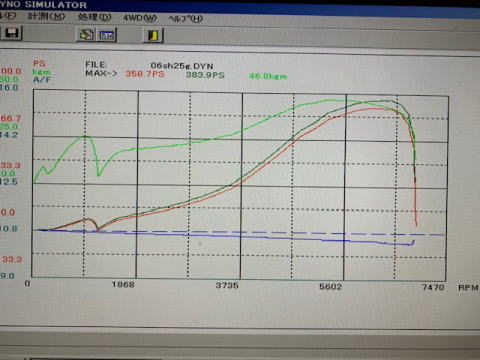Click the 46.8kgm max torque value
This screenshot has width=480, height=360.
[x=268, y=76]
